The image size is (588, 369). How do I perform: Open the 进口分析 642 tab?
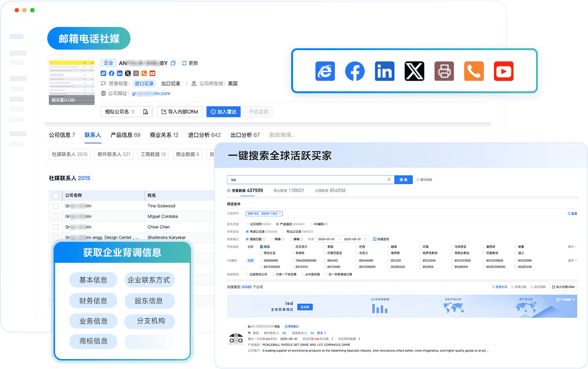pos(204,135)
